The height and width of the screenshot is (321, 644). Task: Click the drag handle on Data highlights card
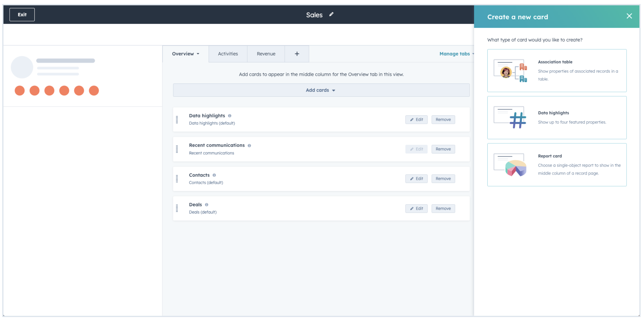pyautogui.click(x=177, y=119)
